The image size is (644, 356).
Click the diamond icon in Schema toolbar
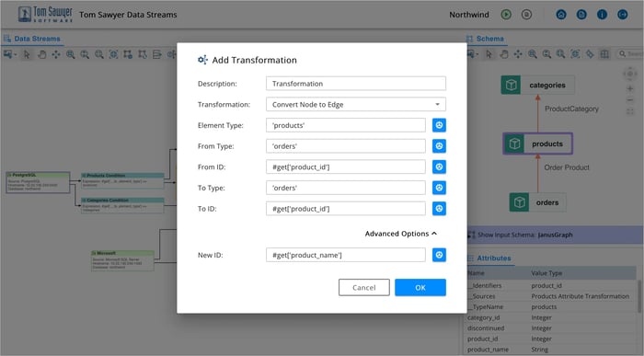(x=591, y=53)
